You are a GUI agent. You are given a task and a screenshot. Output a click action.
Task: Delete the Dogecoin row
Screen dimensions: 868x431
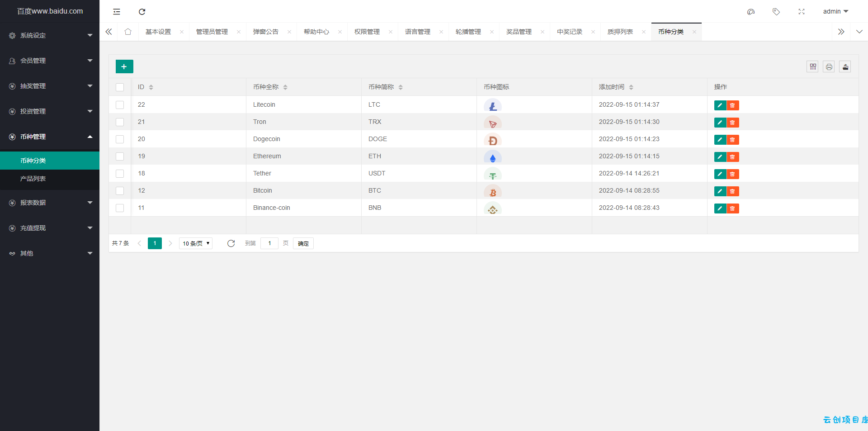coord(733,140)
